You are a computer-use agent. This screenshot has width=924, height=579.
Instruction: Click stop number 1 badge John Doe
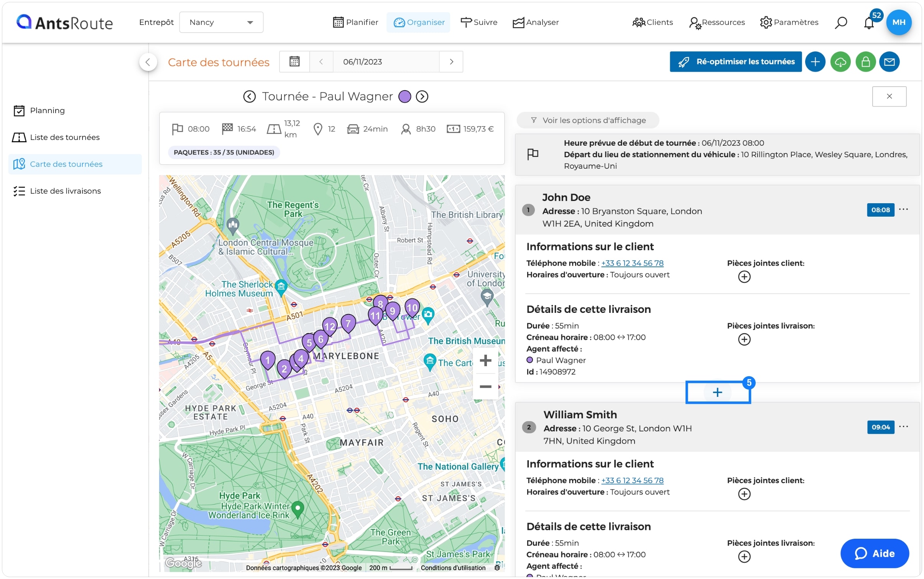(x=528, y=210)
